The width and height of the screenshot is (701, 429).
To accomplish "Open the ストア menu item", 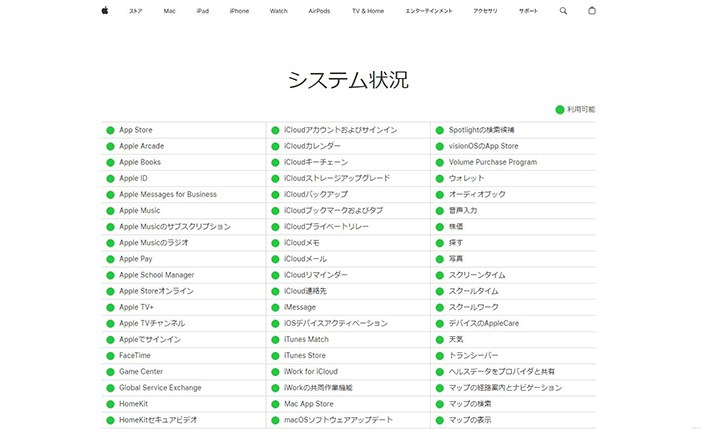I will pyautogui.click(x=135, y=11).
